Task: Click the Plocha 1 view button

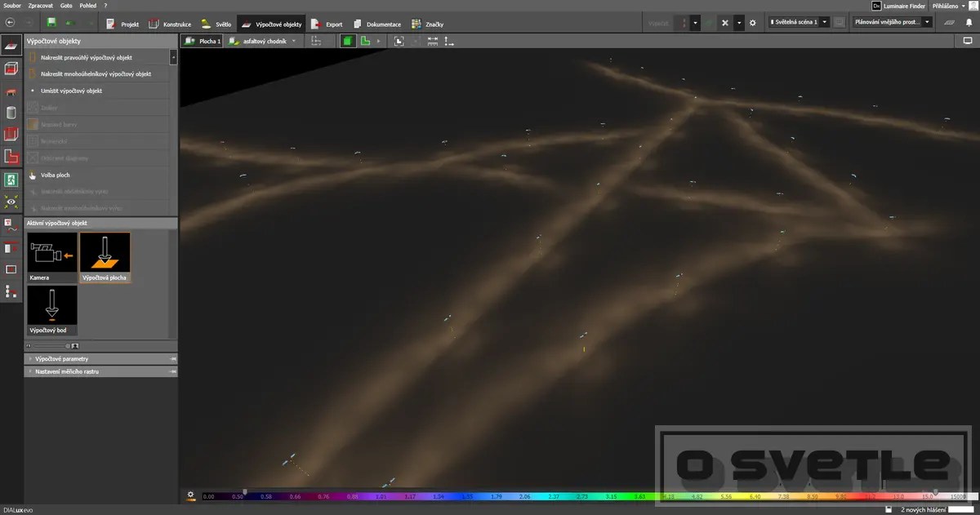Action: click(x=202, y=40)
